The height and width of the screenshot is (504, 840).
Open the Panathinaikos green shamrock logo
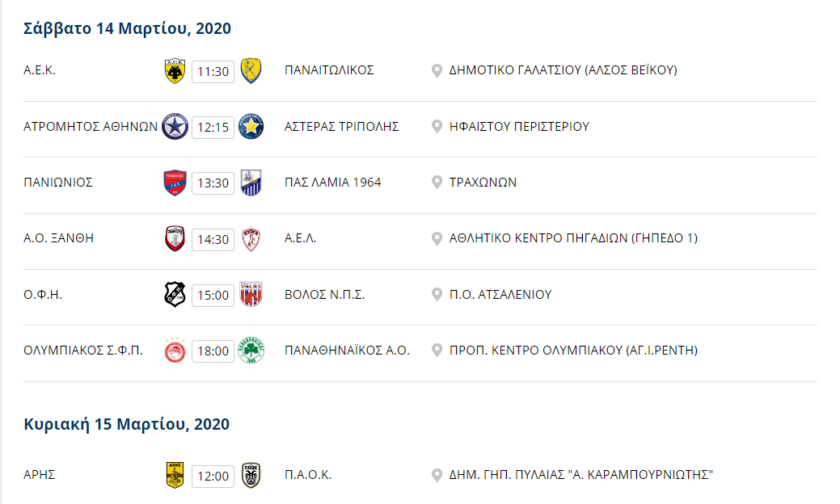[x=251, y=351]
